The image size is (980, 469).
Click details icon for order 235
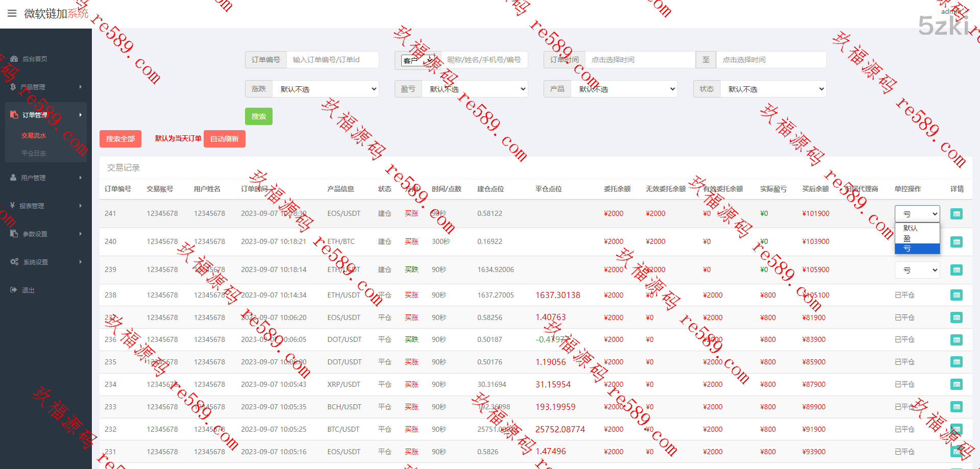(956, 362)
